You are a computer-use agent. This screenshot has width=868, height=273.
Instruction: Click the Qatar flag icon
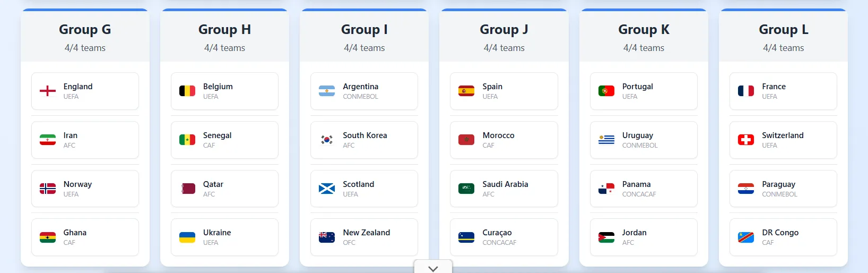click(x=187, y=189)
